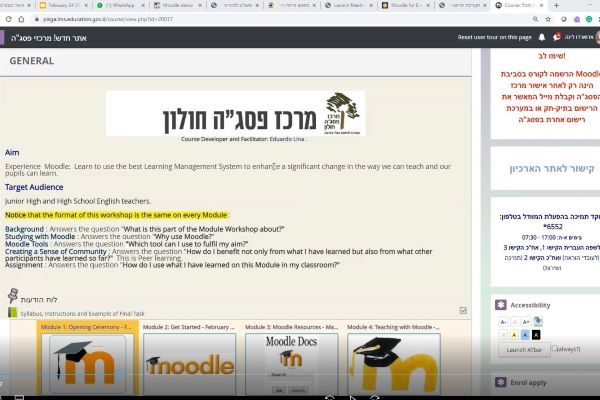Image resolution: width=600 pixels, height=400 pixels.
Task: Save accessibility setting with disk icon
Action: [x=538, y=321]
